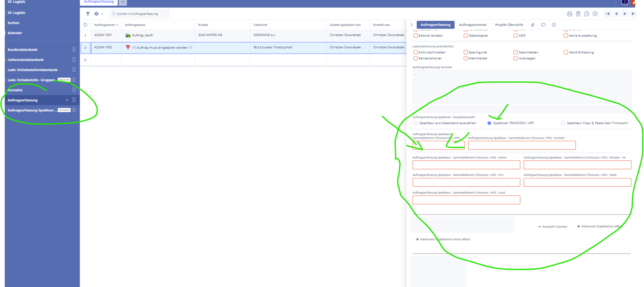Expand the small arrow next to the gear
This screenshot has height=287, width=644.
pyautogui.click(x=102, y=14)
